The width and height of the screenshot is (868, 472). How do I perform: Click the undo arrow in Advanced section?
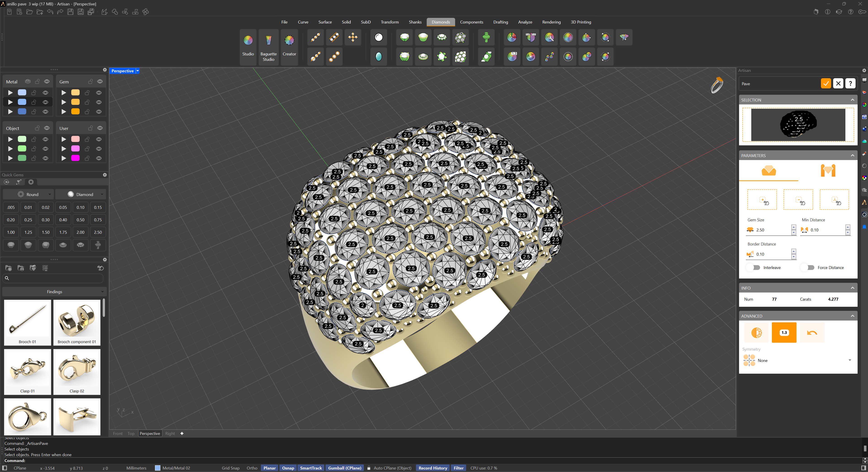[x=812, y=333]
